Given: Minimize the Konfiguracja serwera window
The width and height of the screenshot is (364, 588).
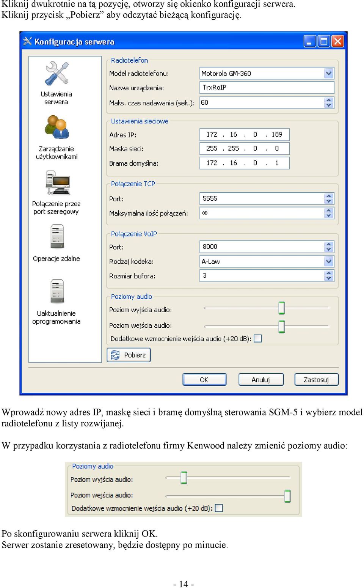Looking at the screenshot, I should pos(310,41).
